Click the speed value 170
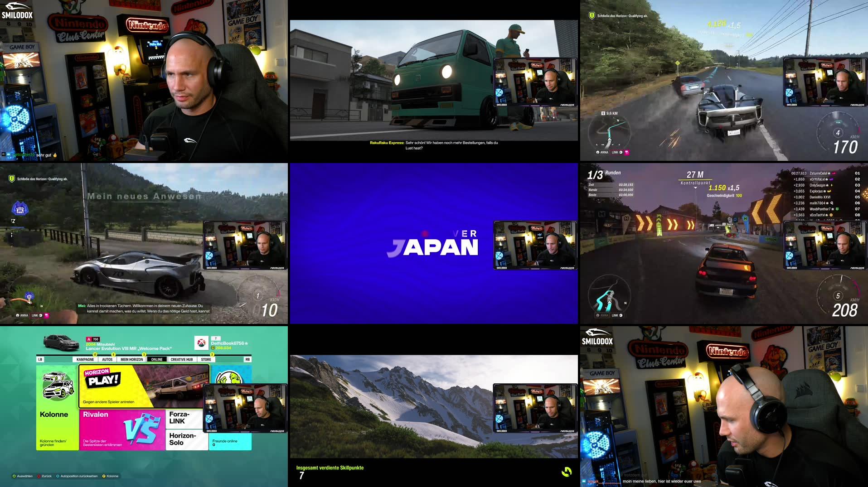This screenshot has width=868, height=487. point(845,147)
